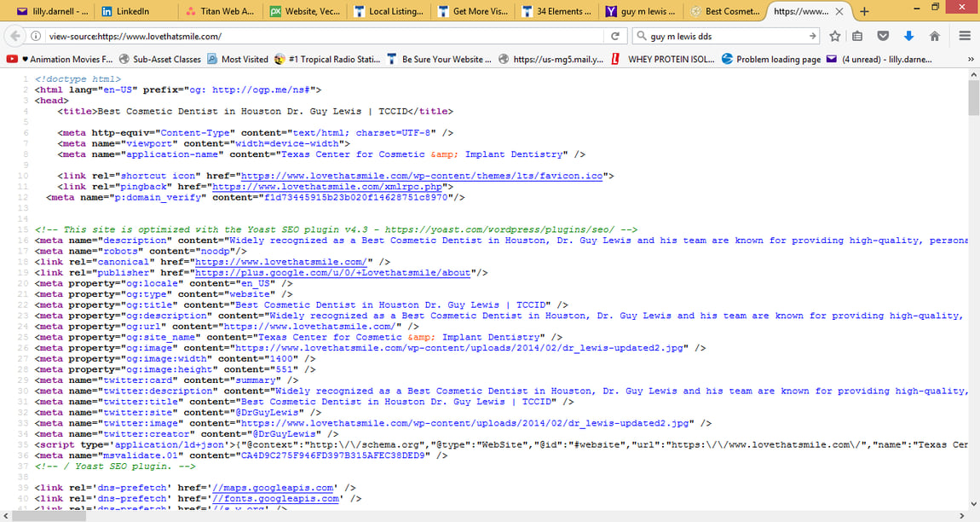This screenshot has height=522, width=980.
Task: Click the twitter:card "summary" value
Action: tap(255, 380)
